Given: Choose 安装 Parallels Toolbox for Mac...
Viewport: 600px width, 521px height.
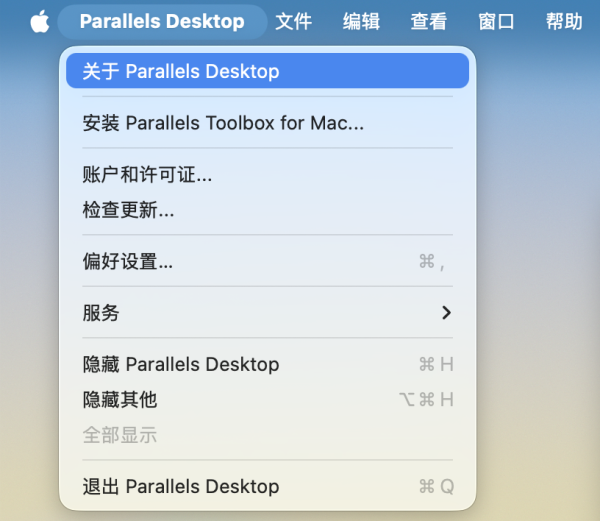Looking at the screenshot, I should pyautogui.click(x=223, y=123).
